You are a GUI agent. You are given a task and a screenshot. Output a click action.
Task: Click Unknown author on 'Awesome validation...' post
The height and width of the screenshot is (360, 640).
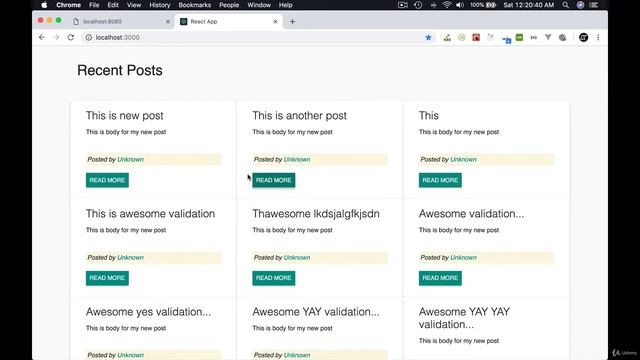pyautogui.click(x=464, y=258)
